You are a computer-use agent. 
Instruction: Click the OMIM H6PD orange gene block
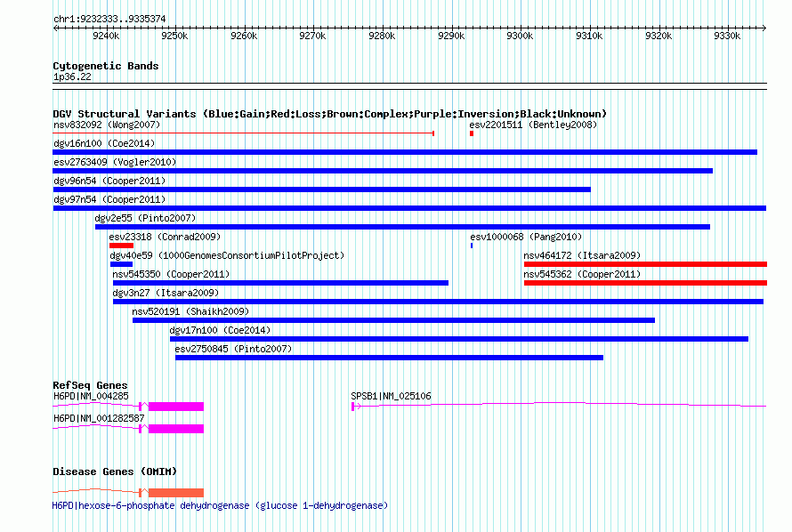176,493
